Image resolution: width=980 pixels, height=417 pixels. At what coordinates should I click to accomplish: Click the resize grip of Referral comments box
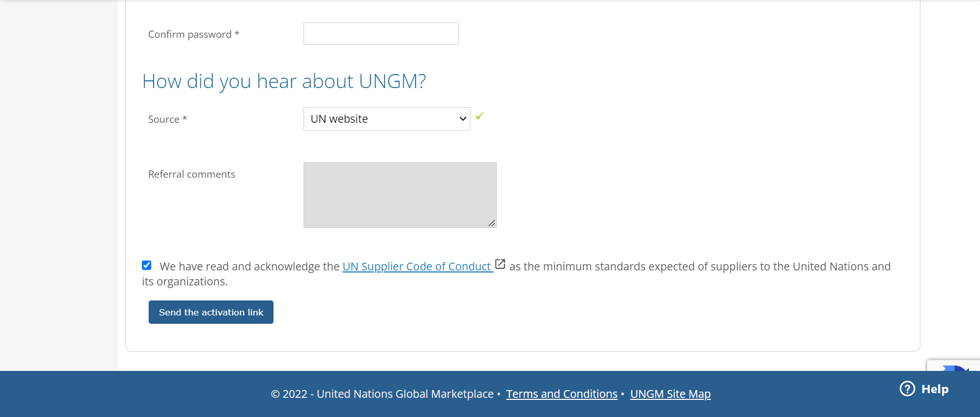(x=492, y=223)
